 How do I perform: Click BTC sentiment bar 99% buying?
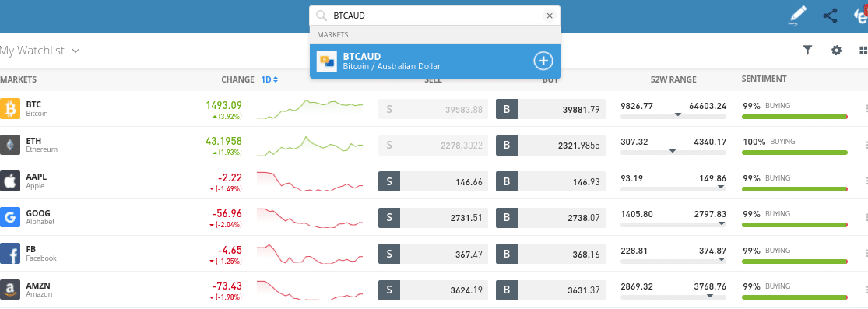[x=794, y=116]
